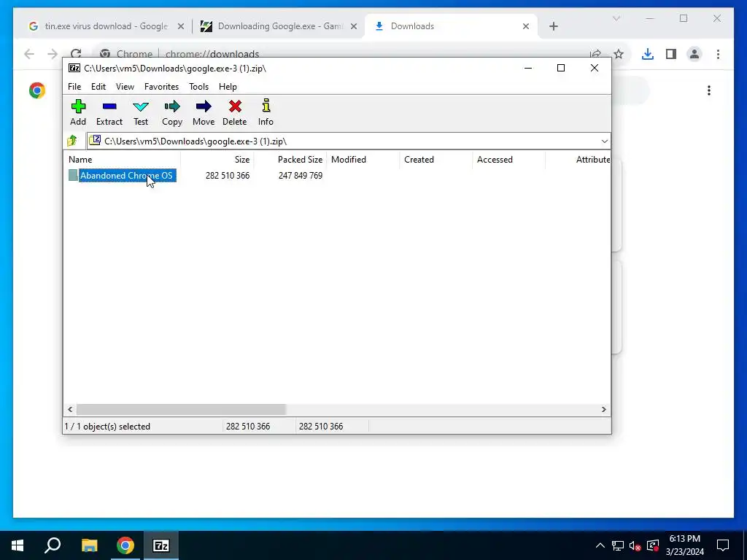
Task: Click the scroll left arrow
Action: (70, 410)
